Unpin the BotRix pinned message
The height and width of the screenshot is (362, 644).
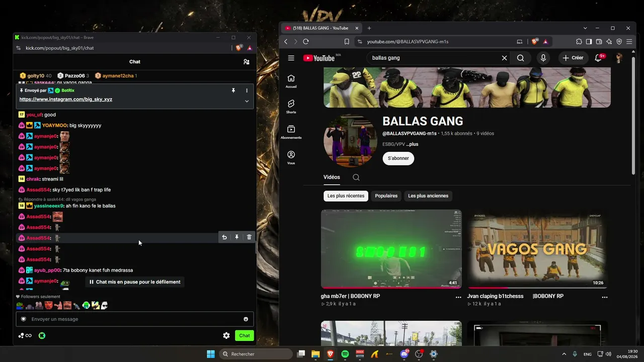[233, 90]
